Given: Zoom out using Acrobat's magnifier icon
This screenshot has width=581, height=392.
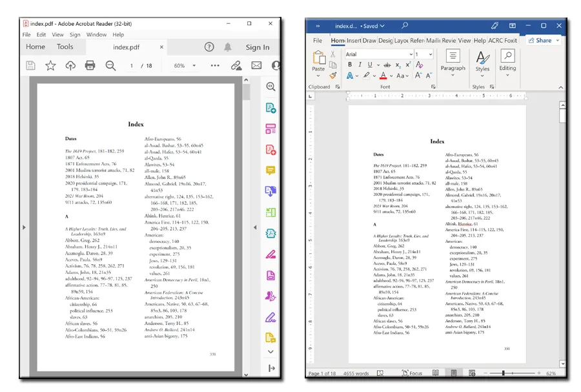Looking at the screenshot, I should point(111,65).
